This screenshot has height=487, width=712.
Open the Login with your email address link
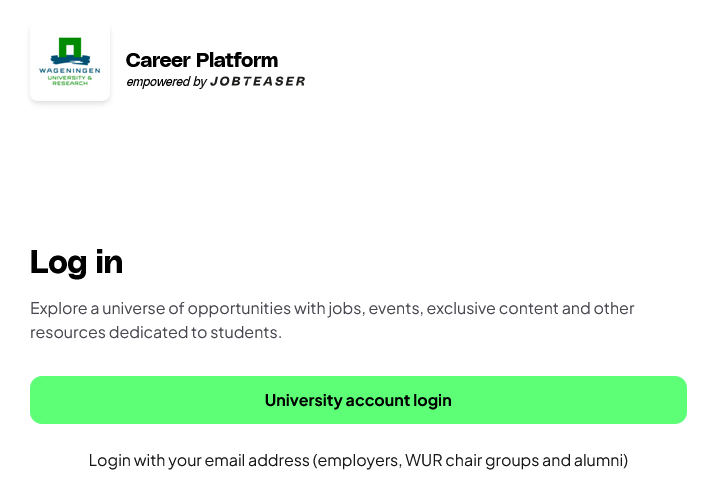358,461
